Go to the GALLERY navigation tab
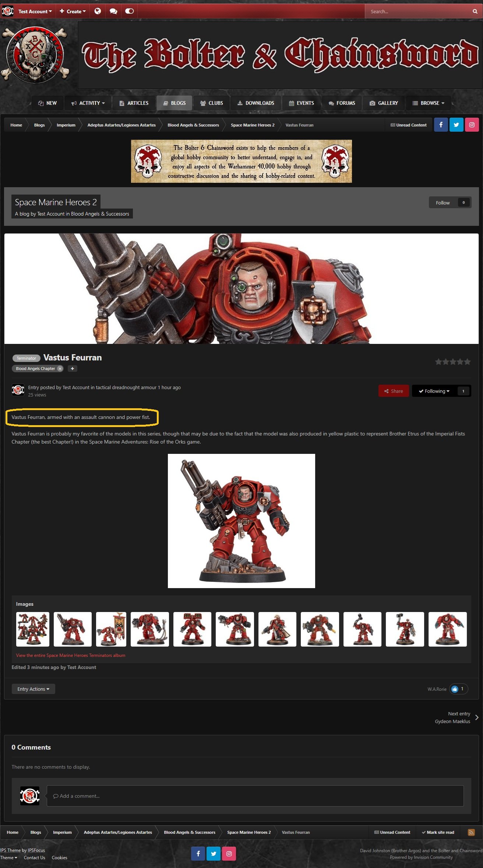483x868 pixels. (384, 103)
